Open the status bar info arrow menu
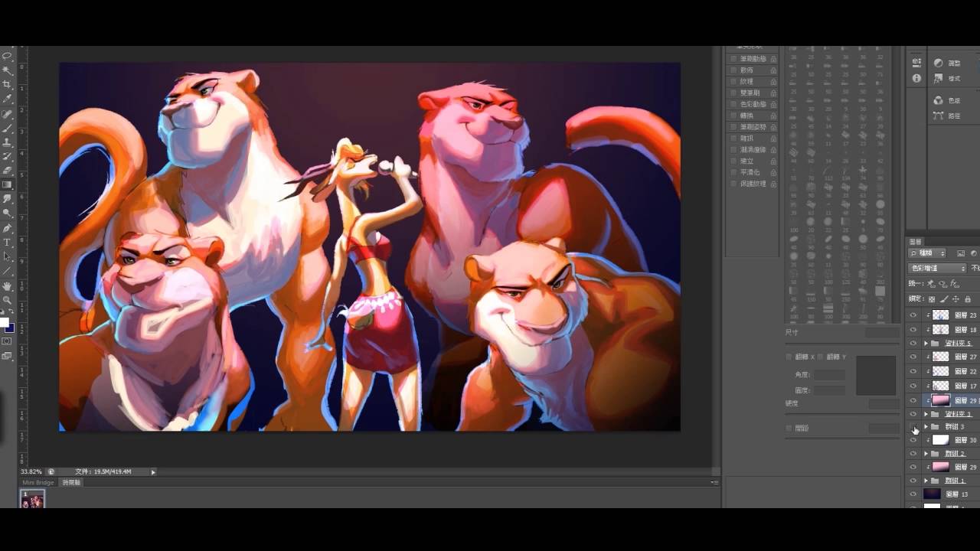The height and width of the screenshot is (551, 980). click(x=153, y=472)
